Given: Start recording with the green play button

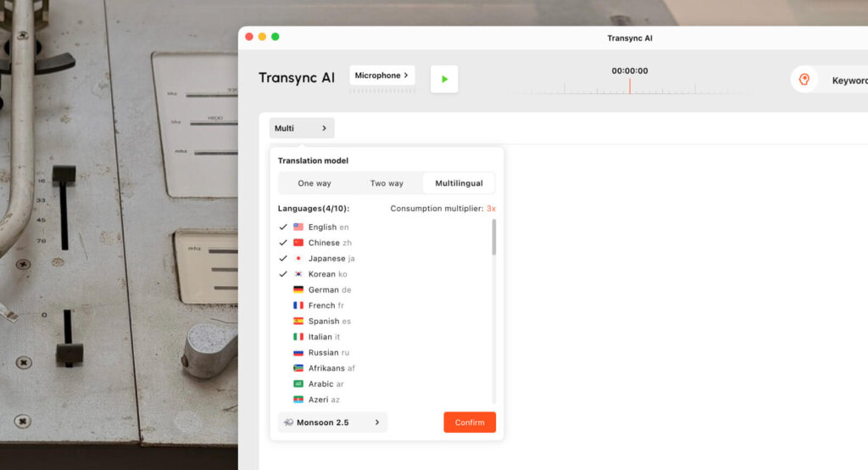Looking at the screenshot, I should tap(444, 79).
